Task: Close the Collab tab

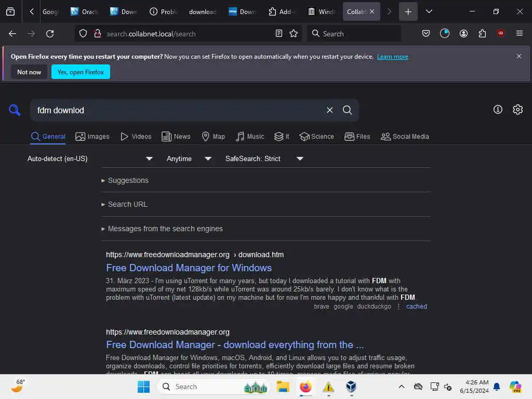Action: (x=372, y=11)
